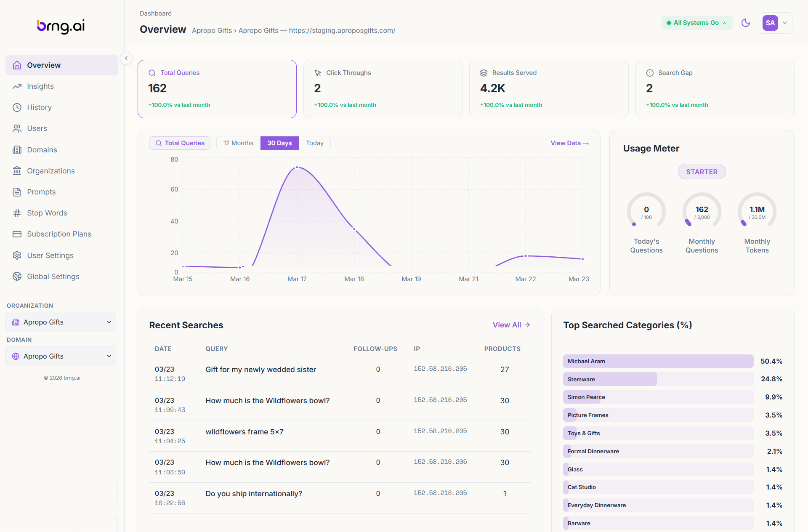This screenshot has width=808, height=532.
Task: Click the 11:12:19 timestamp
Action: click(170, 379)
